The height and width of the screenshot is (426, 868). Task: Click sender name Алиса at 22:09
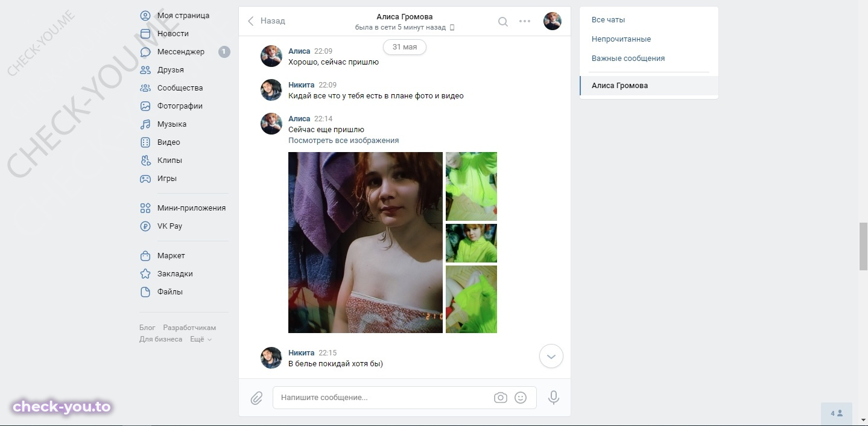299,51
